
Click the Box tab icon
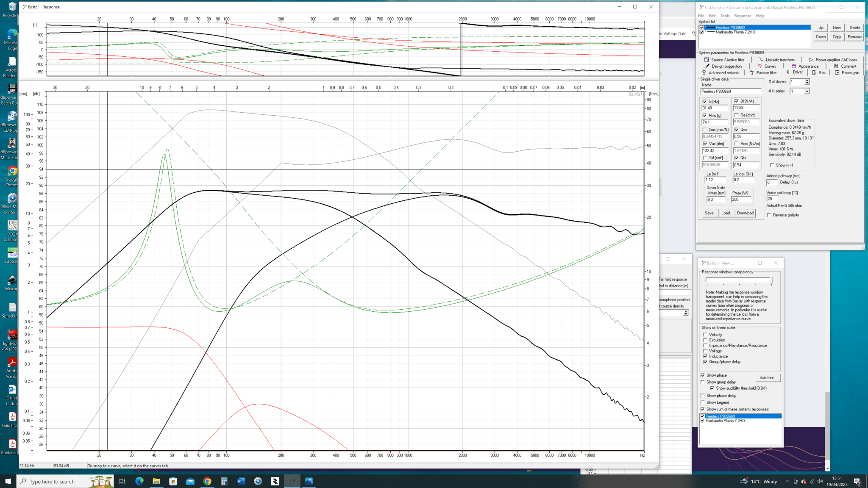(x=814, y=72)
